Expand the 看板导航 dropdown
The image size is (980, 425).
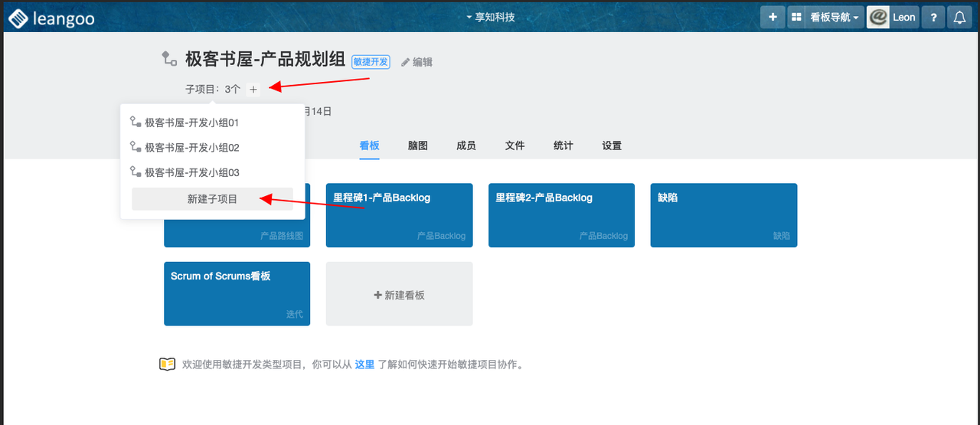[x=835, y=17]
